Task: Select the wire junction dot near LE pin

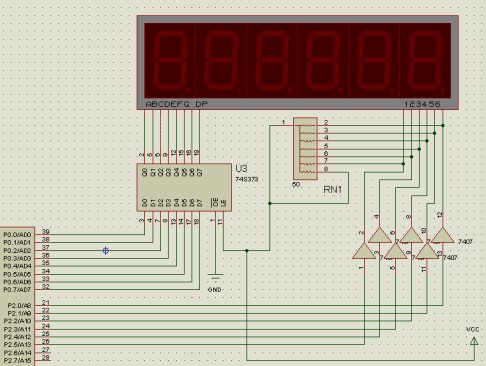Action: (247, 251)
